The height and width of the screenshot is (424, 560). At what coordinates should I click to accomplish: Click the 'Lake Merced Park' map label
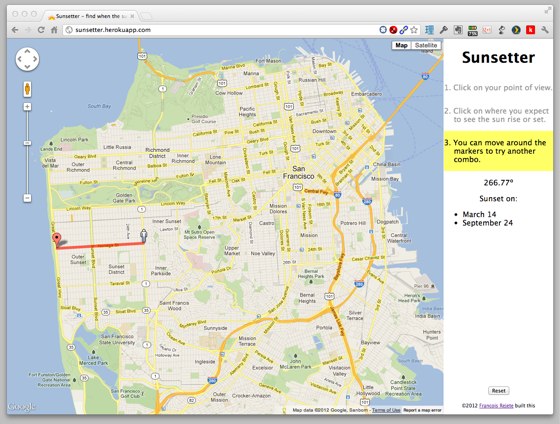(x=93, y=360)
